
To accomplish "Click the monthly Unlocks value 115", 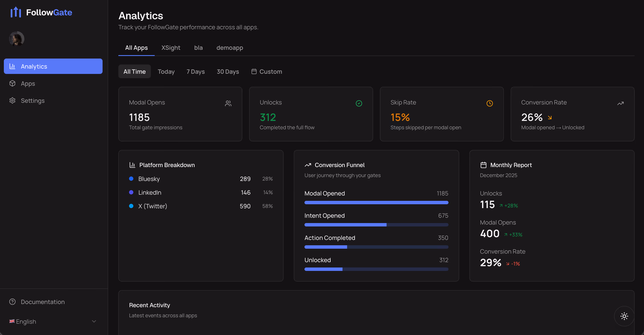I will click(487, 205).
